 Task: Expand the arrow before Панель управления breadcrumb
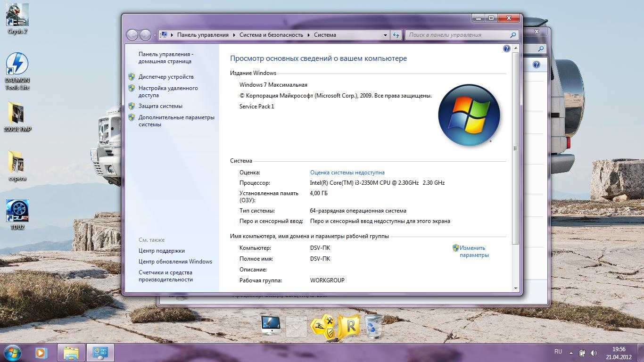click(172, 35)
